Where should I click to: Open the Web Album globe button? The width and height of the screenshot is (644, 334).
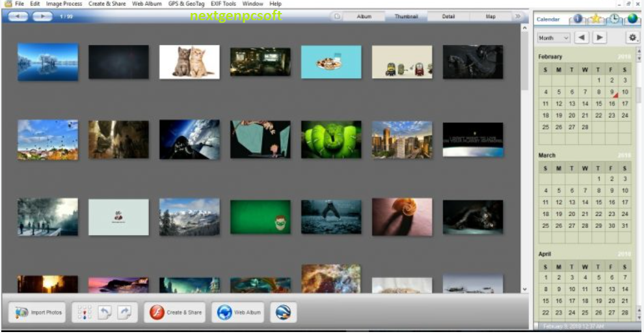(239, 313)
